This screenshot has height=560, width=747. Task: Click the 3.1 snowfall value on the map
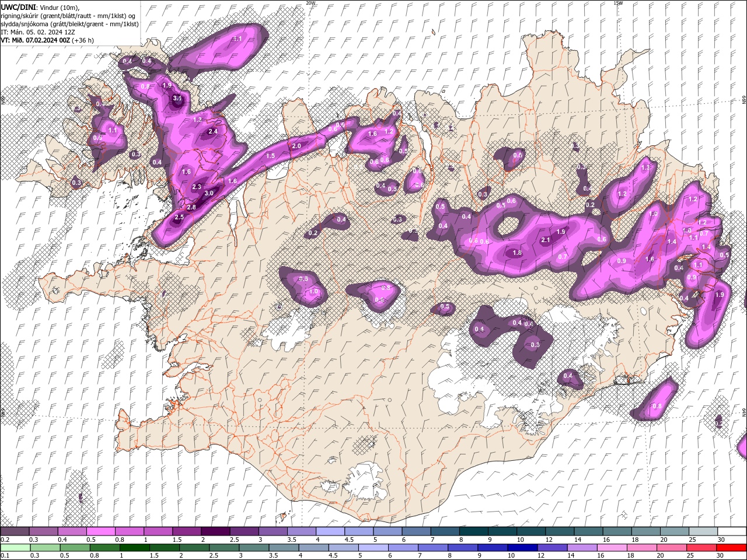click(178, 99)
